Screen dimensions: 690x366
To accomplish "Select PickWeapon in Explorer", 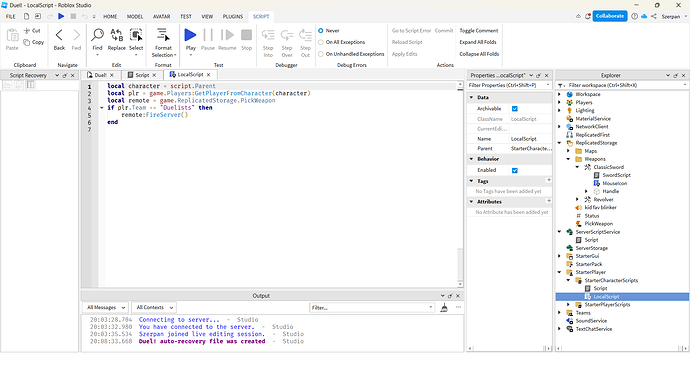I will [598, 224].
